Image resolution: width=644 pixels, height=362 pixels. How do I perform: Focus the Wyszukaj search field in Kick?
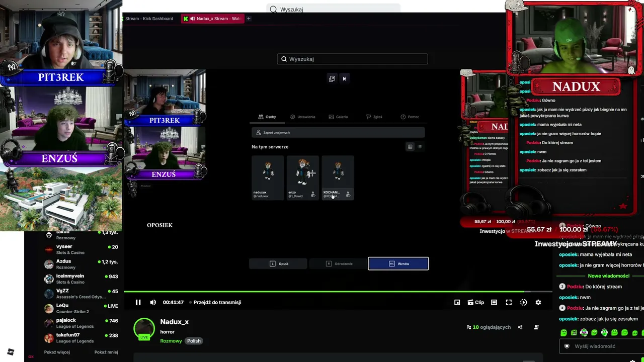point(352,59)
